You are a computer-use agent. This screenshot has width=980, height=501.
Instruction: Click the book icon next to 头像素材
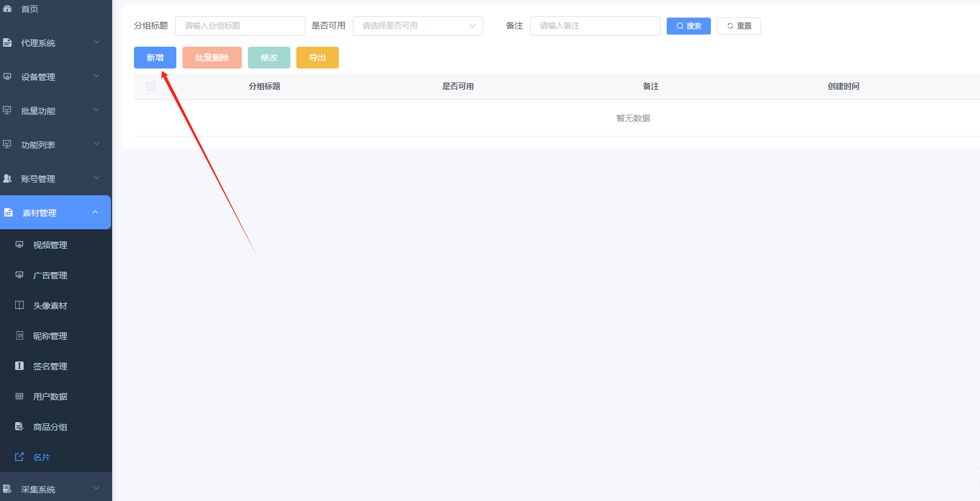19,305
